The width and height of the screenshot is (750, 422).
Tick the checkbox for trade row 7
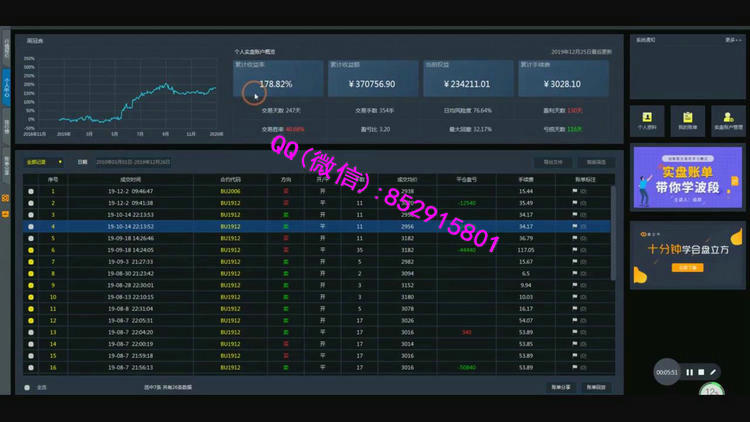pyautogui.click(x=30, y=261)
